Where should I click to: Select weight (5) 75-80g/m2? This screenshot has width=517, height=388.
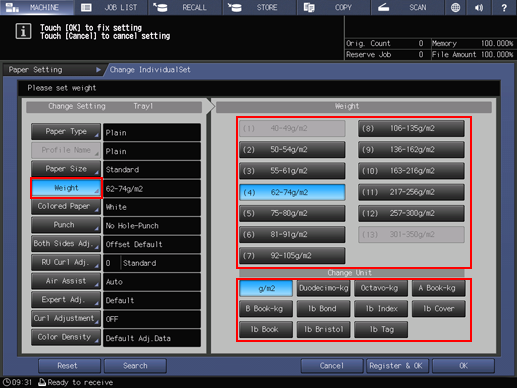pos(292,213)
